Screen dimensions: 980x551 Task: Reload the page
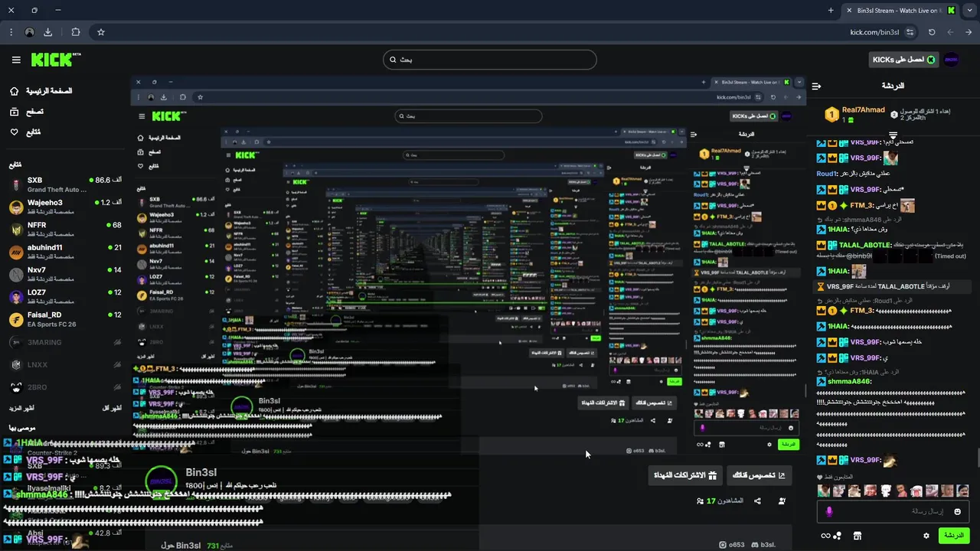(x=932, y=32)
